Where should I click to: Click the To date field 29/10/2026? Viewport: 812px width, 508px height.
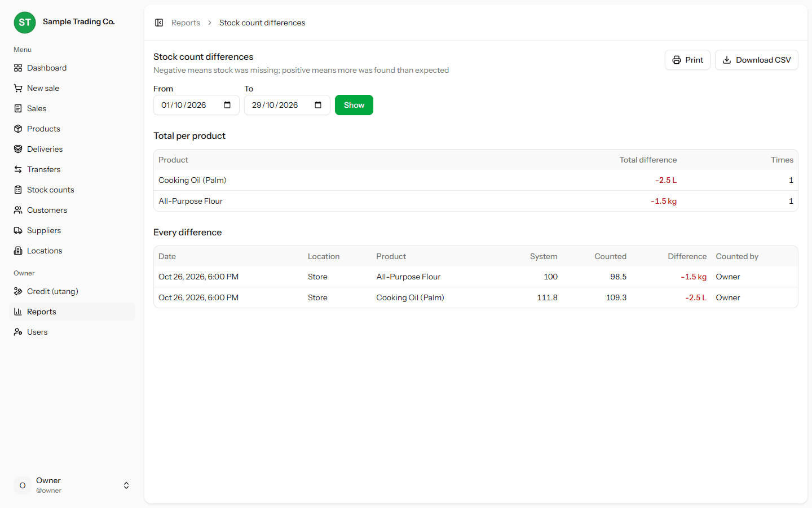pyautogui.click(x=287, y=105)
